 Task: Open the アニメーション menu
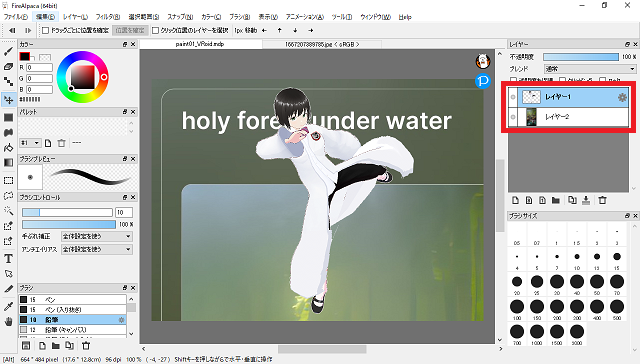(305, 17)
